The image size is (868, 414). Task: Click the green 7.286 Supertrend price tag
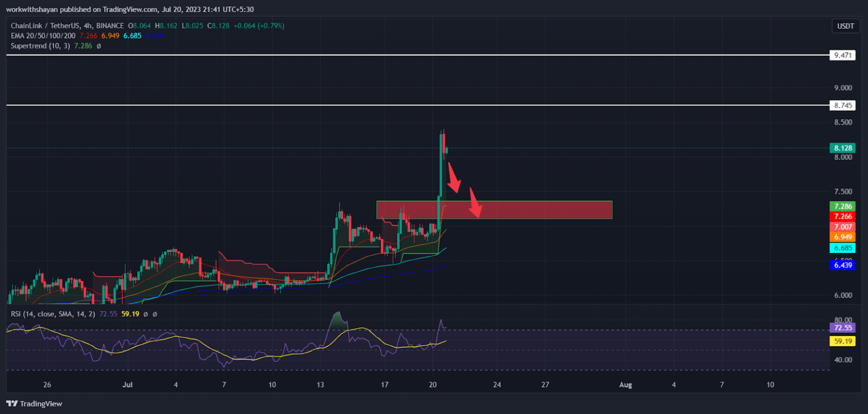(842, 206)
